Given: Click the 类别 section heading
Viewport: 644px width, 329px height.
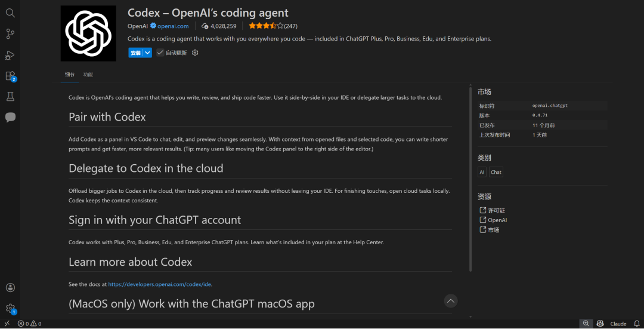Looking at the screenshot, I should (484, 158).
